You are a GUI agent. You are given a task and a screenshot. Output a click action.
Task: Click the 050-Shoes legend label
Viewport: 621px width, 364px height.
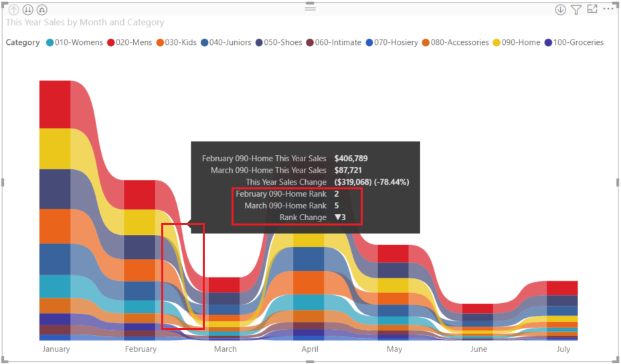coord(283,42)
